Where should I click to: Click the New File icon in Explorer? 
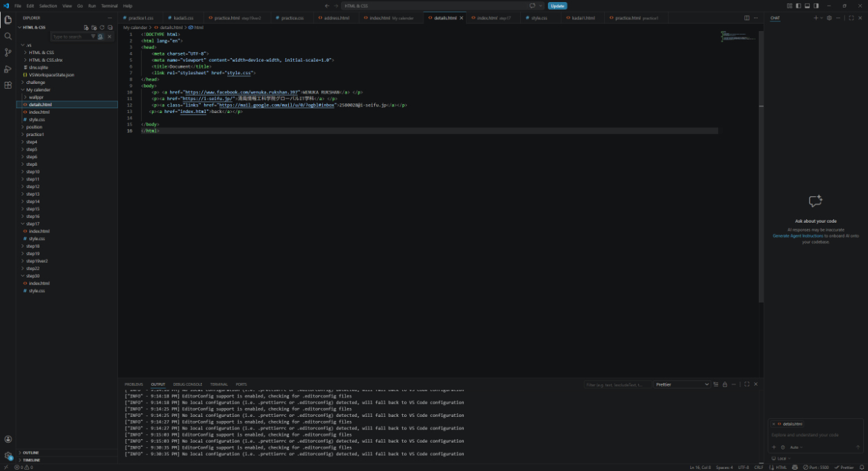click(x=86, y=27)
